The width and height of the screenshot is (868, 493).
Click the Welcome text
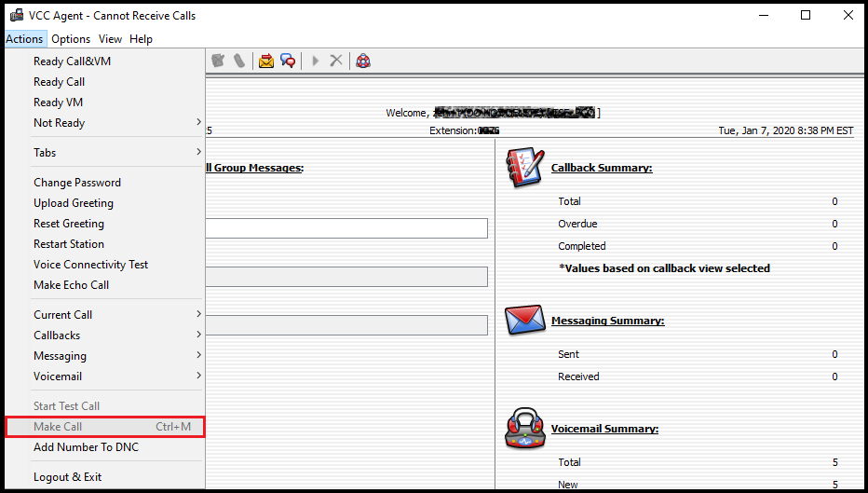[407, 113]
